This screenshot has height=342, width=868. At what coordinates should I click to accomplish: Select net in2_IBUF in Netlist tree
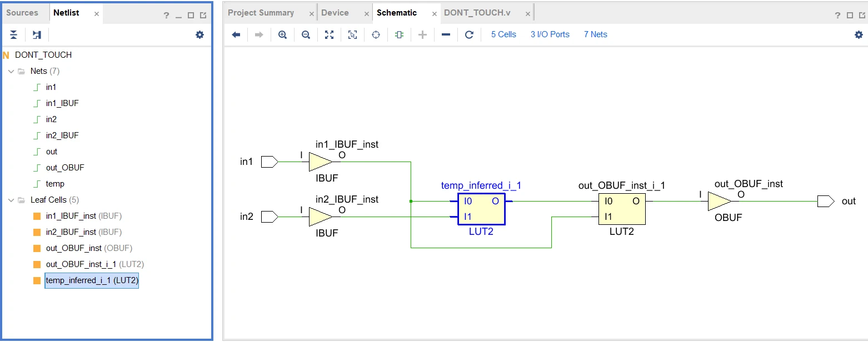click(x=62, y=135)
